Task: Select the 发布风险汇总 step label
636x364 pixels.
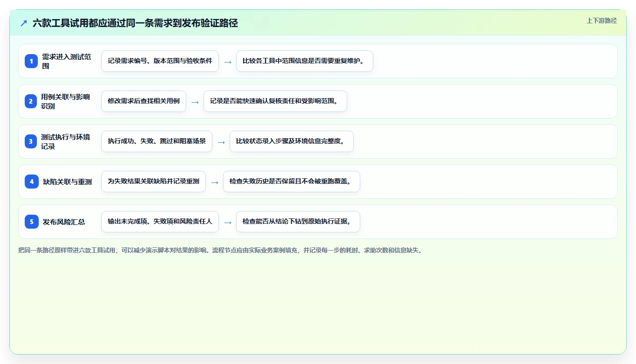Action: [64, 222]
